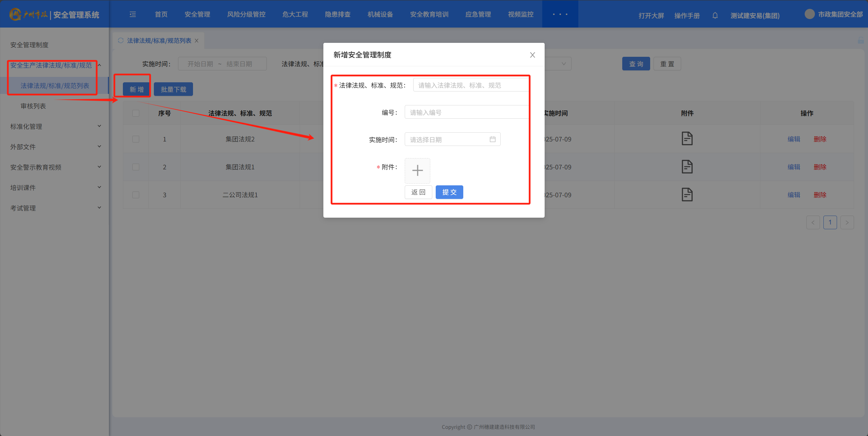
Task: Click the plus icon to upload attachment
Action: 417,170
